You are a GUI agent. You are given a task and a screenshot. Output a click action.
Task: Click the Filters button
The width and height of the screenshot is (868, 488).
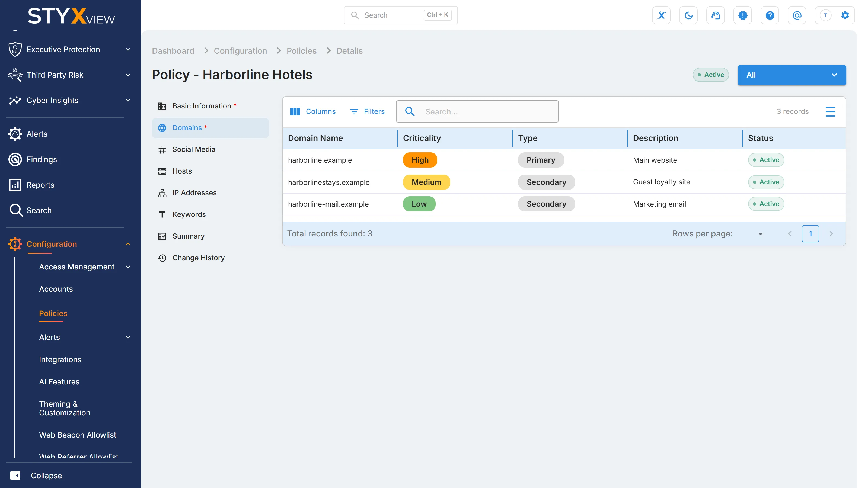pyautogui.click(x=367, y=111)
